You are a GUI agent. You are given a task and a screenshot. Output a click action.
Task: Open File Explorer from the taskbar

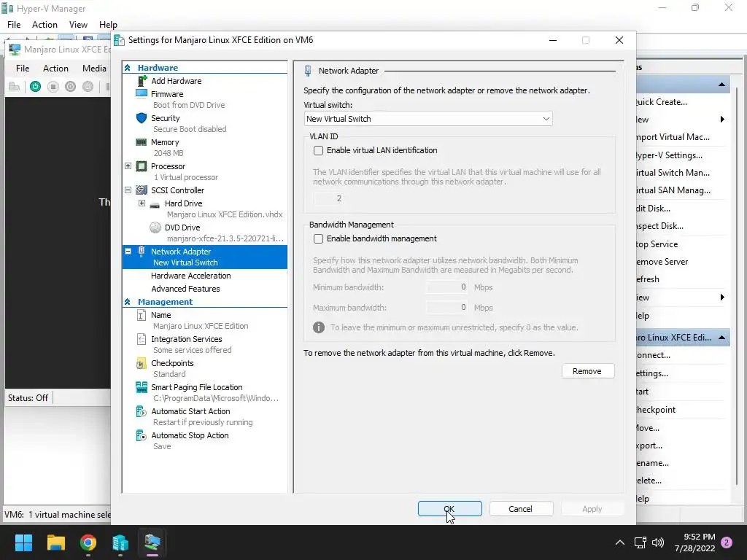click(55, 542)
